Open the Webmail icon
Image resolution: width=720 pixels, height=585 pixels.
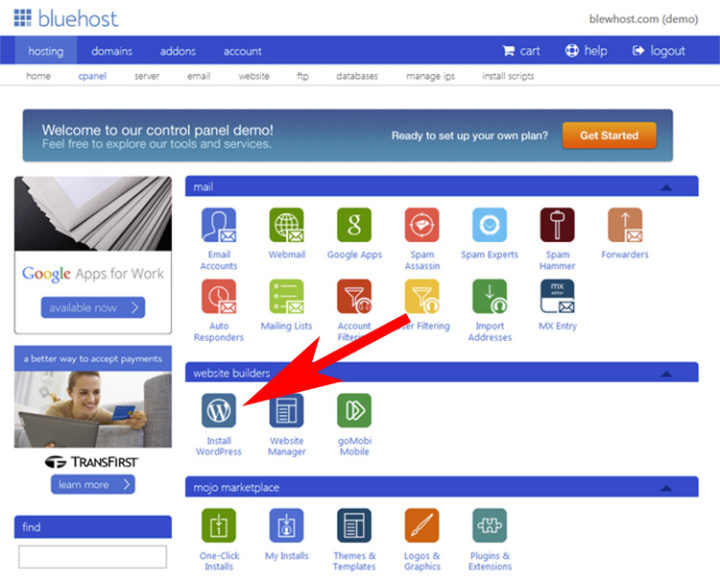pyautogui.click(x=286, y=226)
